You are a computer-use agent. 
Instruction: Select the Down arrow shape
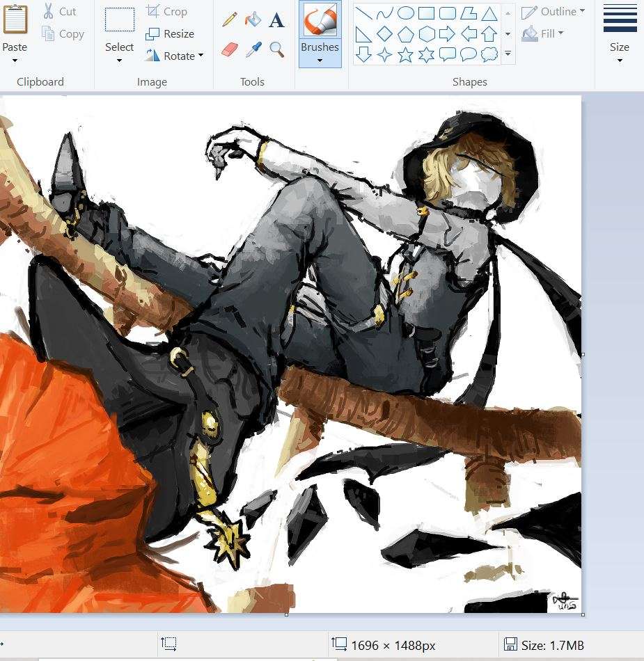(363, 54)
